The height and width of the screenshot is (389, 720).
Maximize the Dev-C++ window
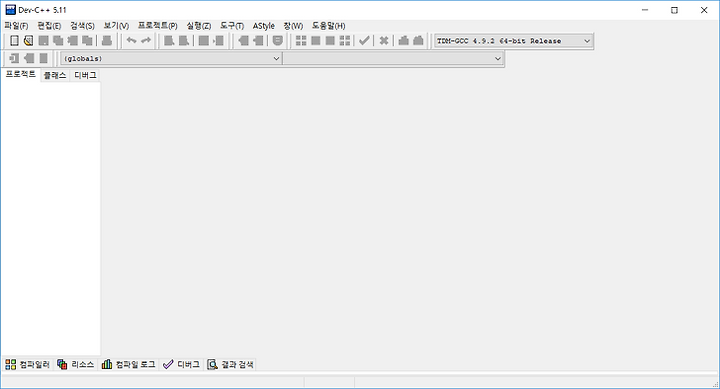tap(674, 10)
